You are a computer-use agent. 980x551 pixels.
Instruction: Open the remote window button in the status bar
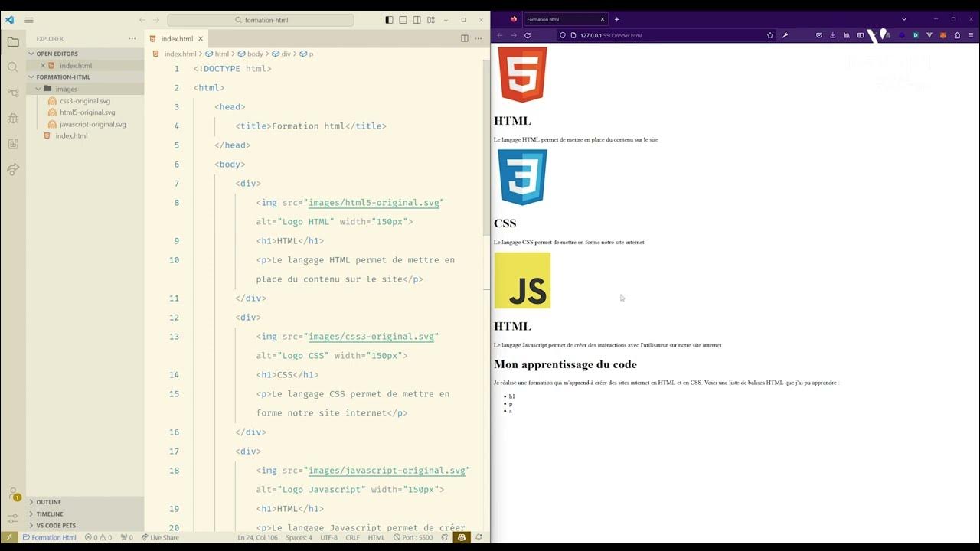(x=9, y=537)
